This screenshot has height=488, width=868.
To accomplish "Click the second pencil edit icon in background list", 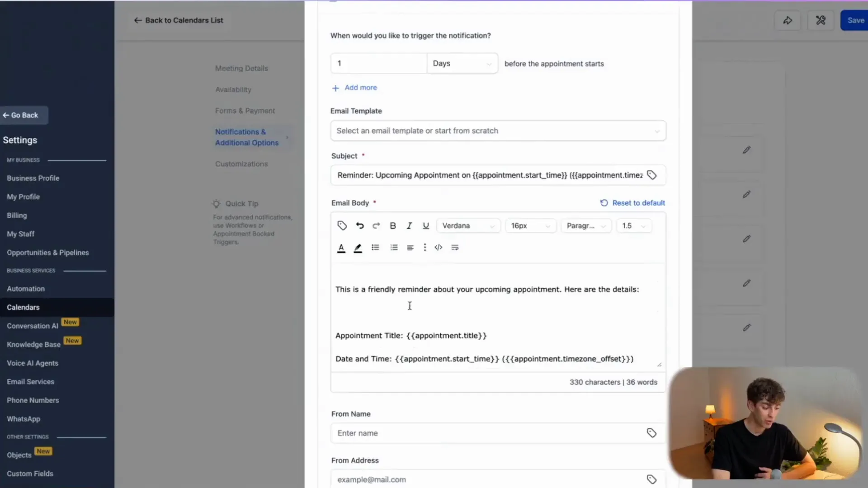I will click(x=747, y=194).
